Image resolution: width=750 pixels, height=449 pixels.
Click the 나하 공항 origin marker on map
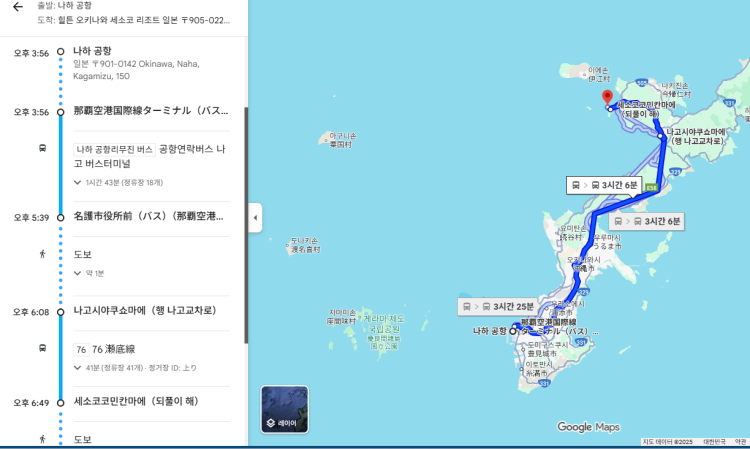pos(516,326)
